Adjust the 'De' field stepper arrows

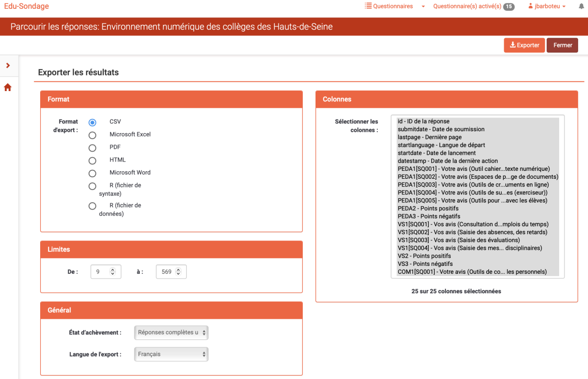point(113,272)
